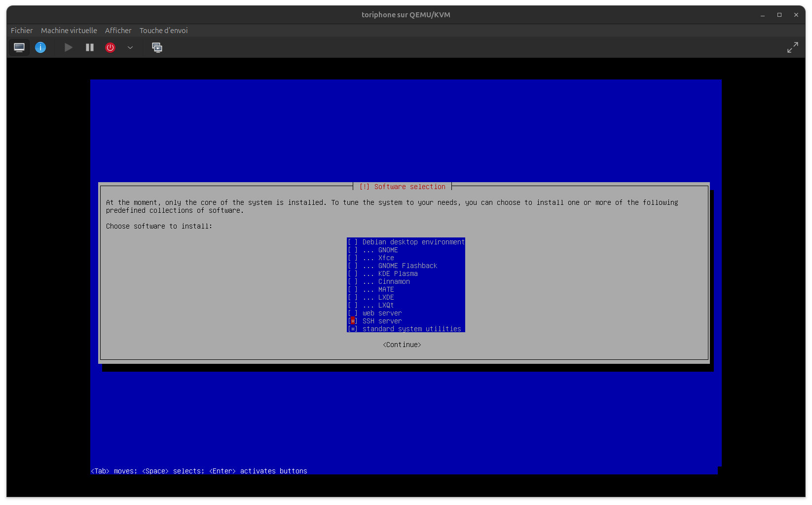Select the KDE Plasma checkbox
The image size is (812, 505).
click(x=353, y=273)
